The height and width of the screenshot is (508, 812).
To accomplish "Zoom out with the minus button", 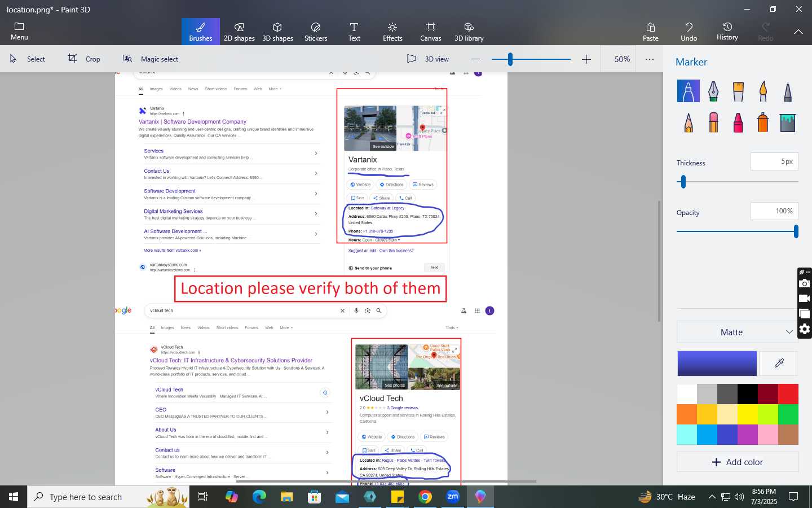I will pos(475,59).
